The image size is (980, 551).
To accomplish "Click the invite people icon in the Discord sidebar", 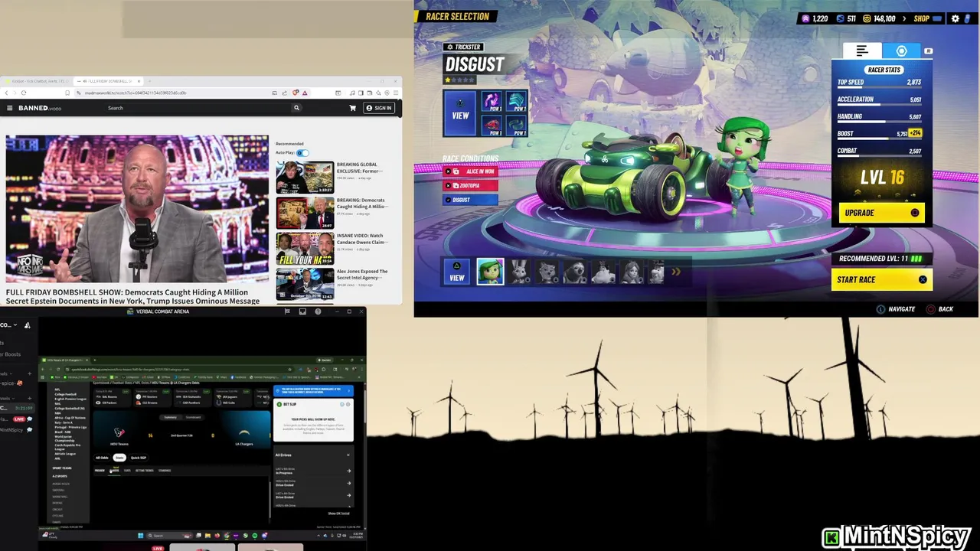I will [28, 325].
